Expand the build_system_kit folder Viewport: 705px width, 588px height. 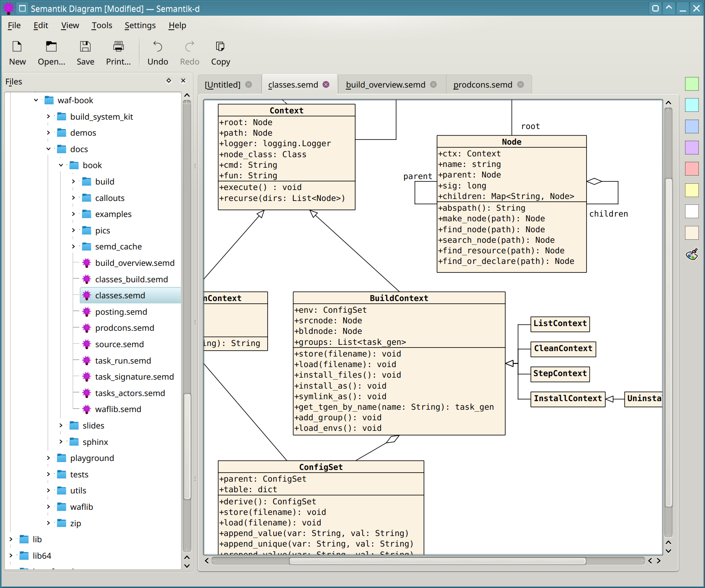pos(48,117)
